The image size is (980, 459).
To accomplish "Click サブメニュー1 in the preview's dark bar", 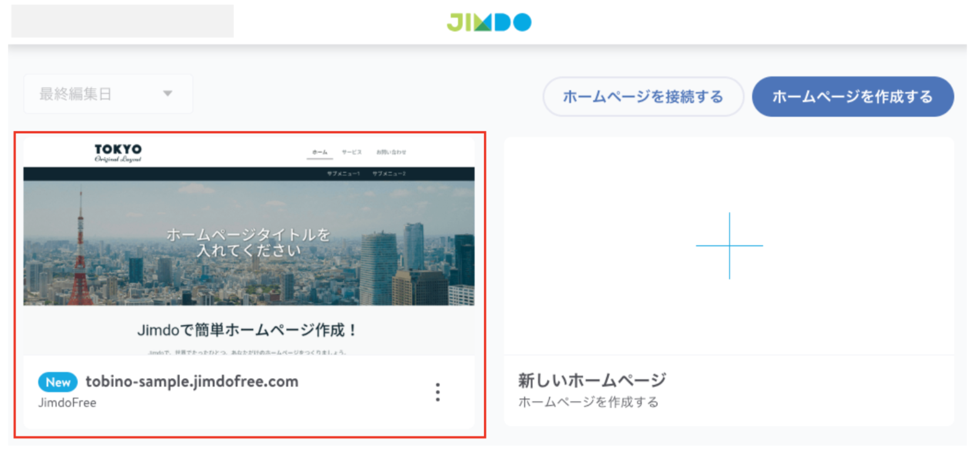I will (343, 174).
